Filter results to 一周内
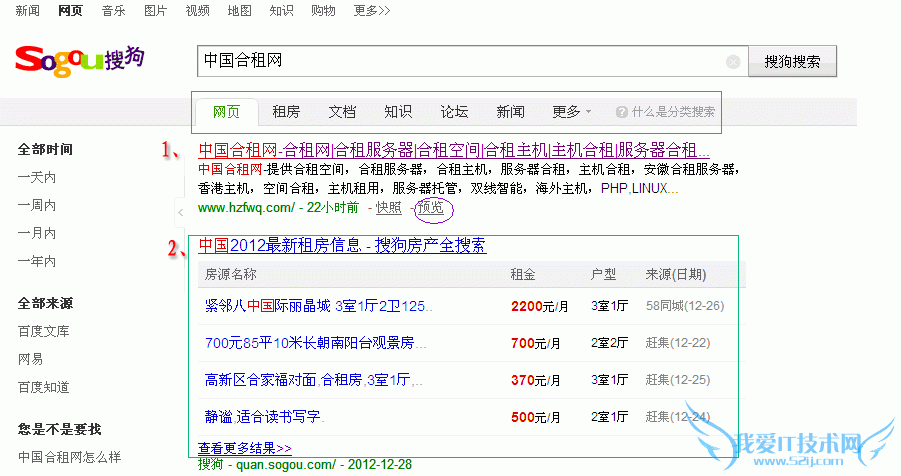The width and height of the screenshot is (901, 476). pyautogui.click(x=37, y=205)
